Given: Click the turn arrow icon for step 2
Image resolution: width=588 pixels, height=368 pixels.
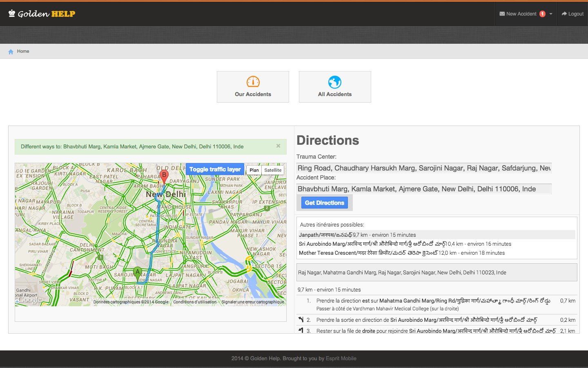Looking at the screenshot, I should click(x=301, y=320).
